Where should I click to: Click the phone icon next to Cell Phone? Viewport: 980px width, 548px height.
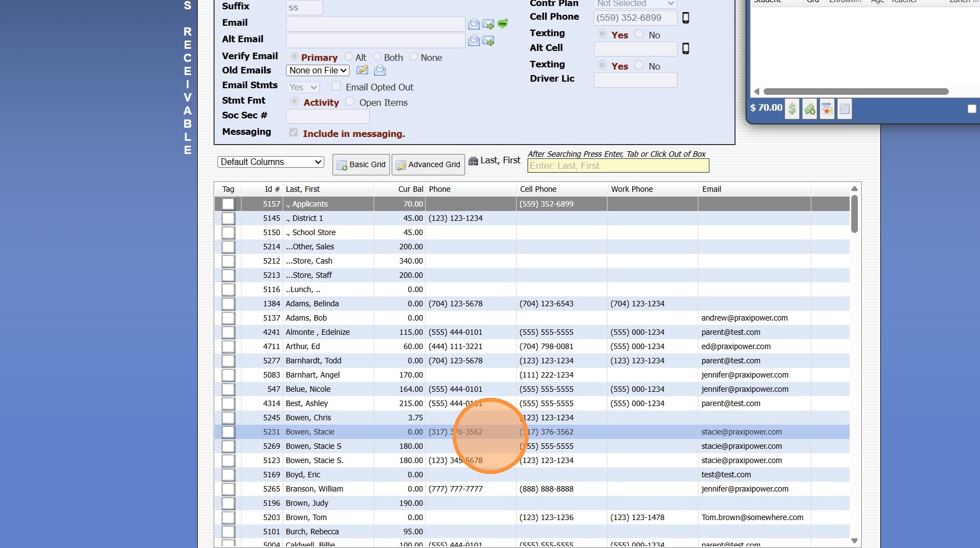pyautogui.click(x=685, y=18)
